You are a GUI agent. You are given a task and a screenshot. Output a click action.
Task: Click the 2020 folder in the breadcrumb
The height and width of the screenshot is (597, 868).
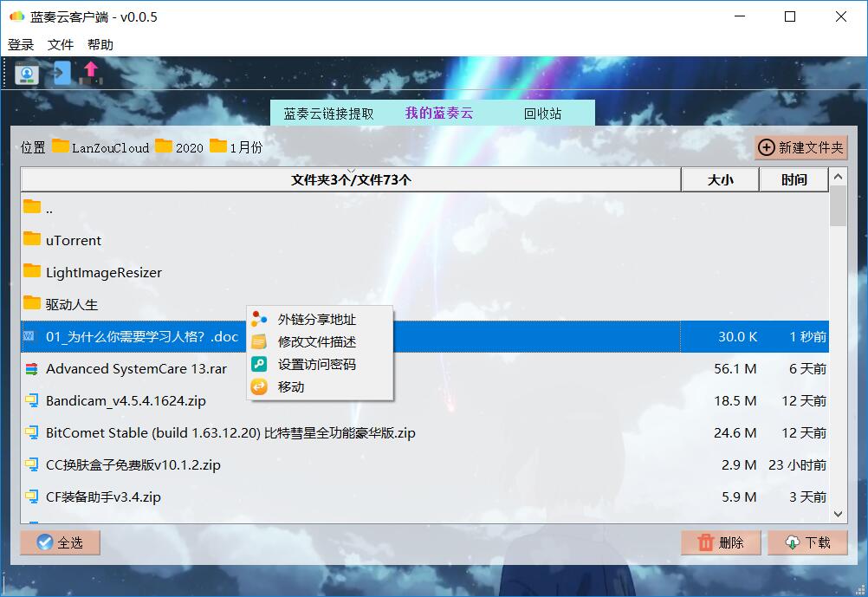[189, 147]
